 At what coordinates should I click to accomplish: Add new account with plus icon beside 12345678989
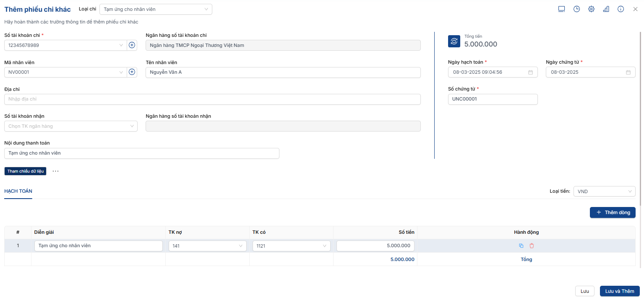point(132,45)
